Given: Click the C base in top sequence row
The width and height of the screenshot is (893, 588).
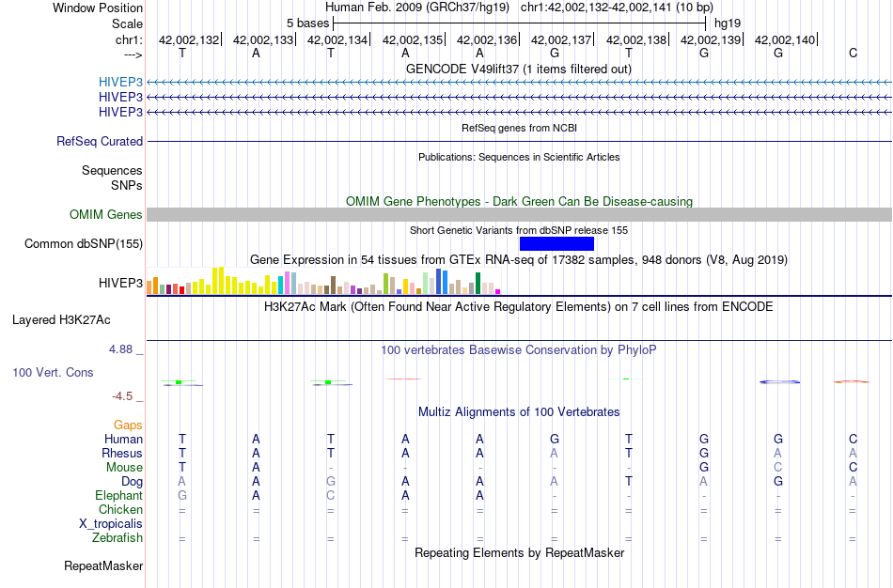Looking at the screenshot, I should point(853,53).
